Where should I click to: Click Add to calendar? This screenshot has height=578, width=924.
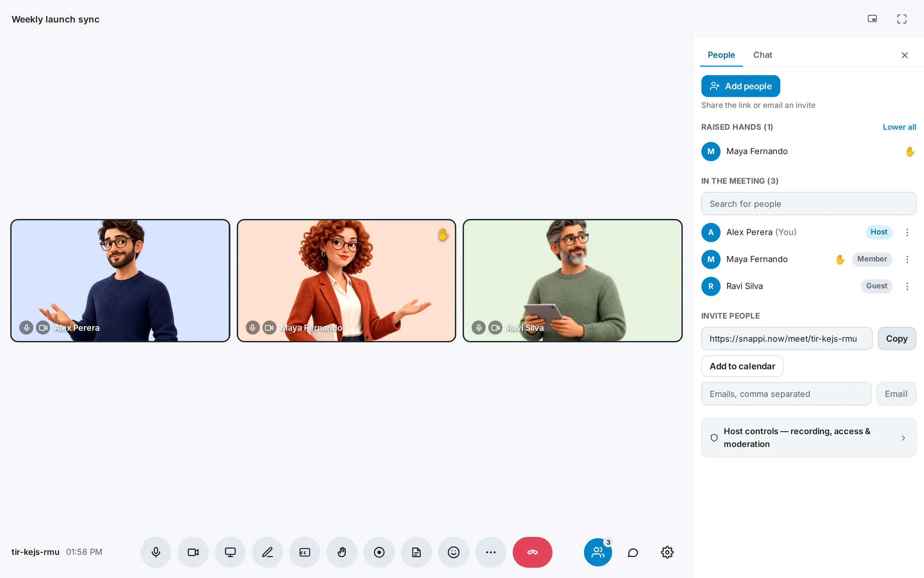742,366
